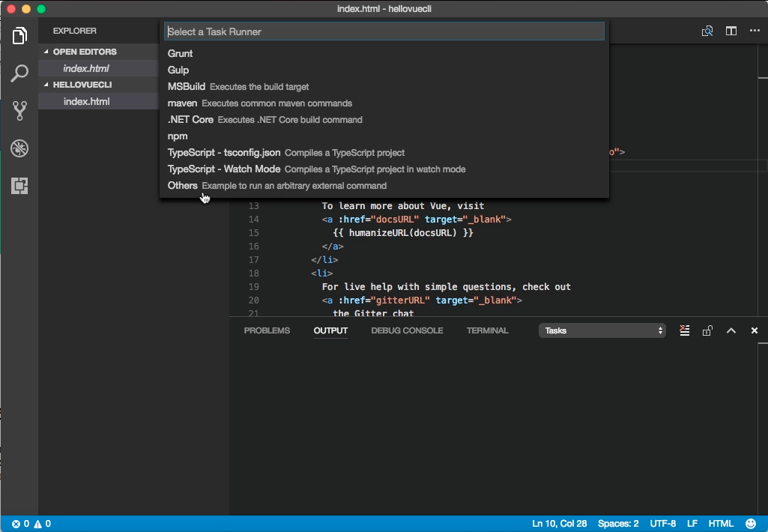Click the EXPLORER sidebar title
Image resolution: width=768 pixels, height=532 pixels.
74,31
